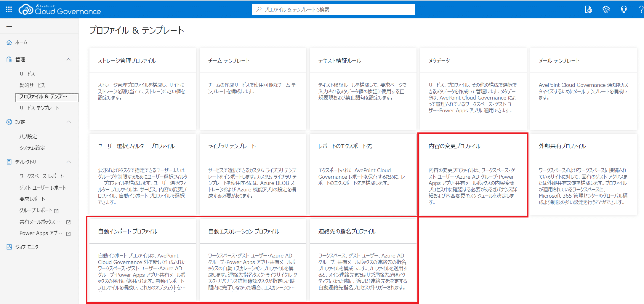Click the search magnifier icon
This screenshot has width=644, height=304.
259,9
